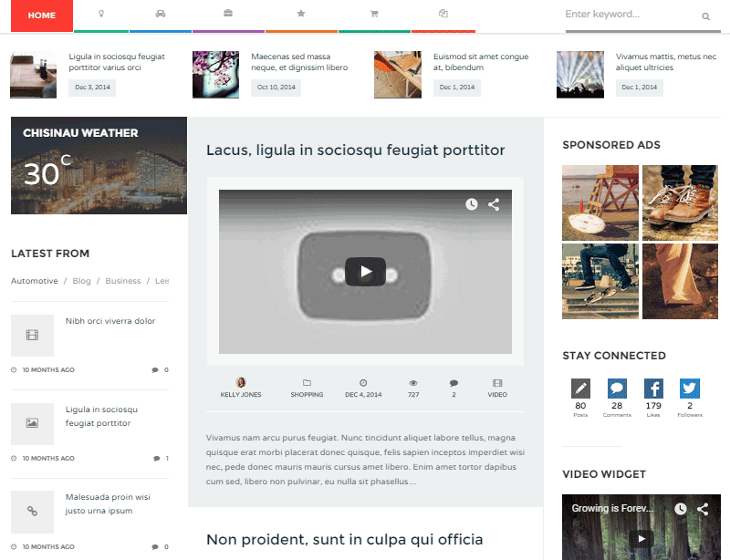
Task: Click the wooden table thumbnail
Action: pos(33,75)
